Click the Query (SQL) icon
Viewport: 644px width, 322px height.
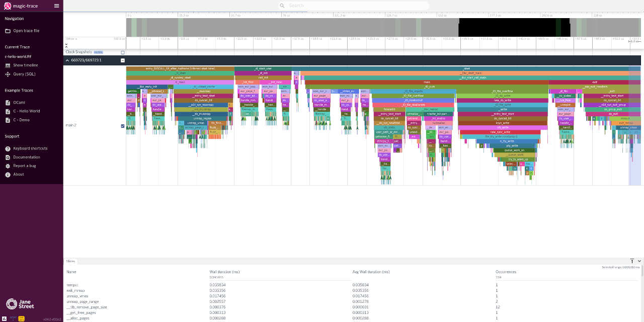(8, 74)
